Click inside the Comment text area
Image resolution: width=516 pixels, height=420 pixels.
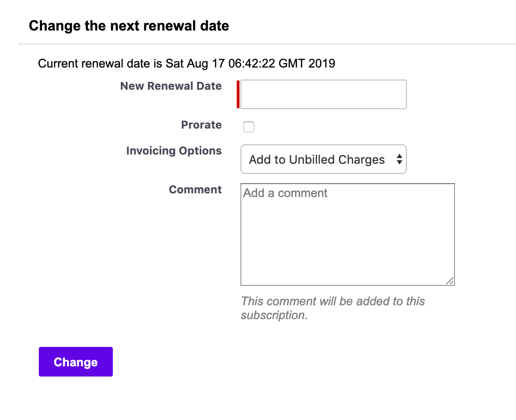pyautogui.click(x=347, y=241)
